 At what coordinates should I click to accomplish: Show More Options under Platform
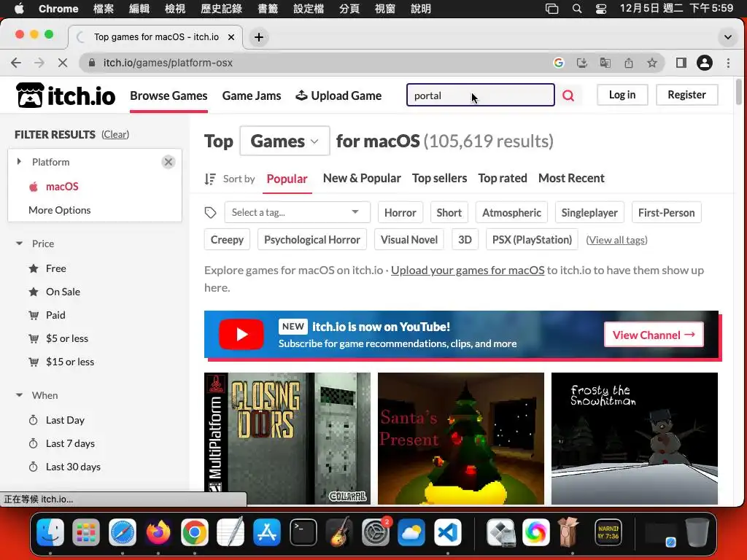[x=60, y=210]
